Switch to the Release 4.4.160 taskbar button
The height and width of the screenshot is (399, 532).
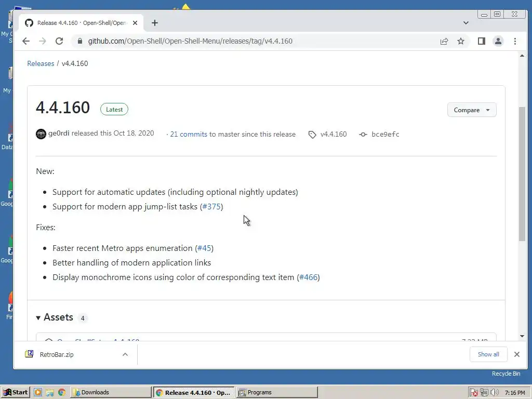point(193,393)
